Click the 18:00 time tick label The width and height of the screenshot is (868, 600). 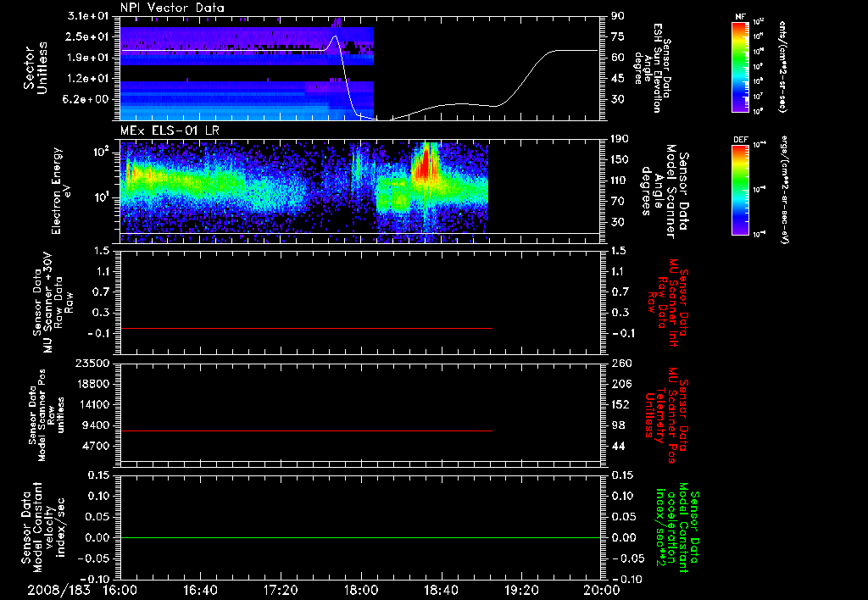(361, 590)
